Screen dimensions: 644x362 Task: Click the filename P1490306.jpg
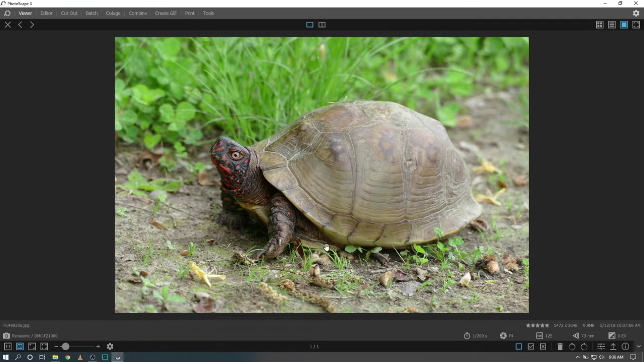click(16, 325)
